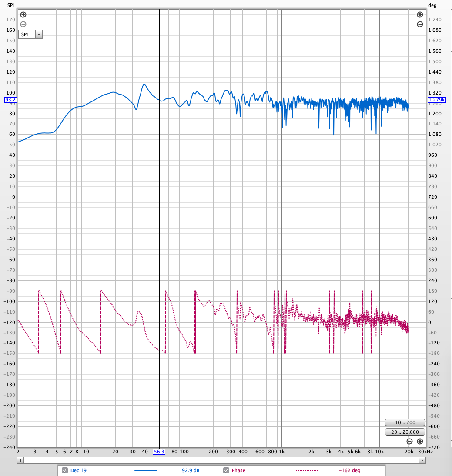This screenshot has height=476, width=452.
Task: Zoom in on the right phase axis
Action: click(x=420, y=14)
